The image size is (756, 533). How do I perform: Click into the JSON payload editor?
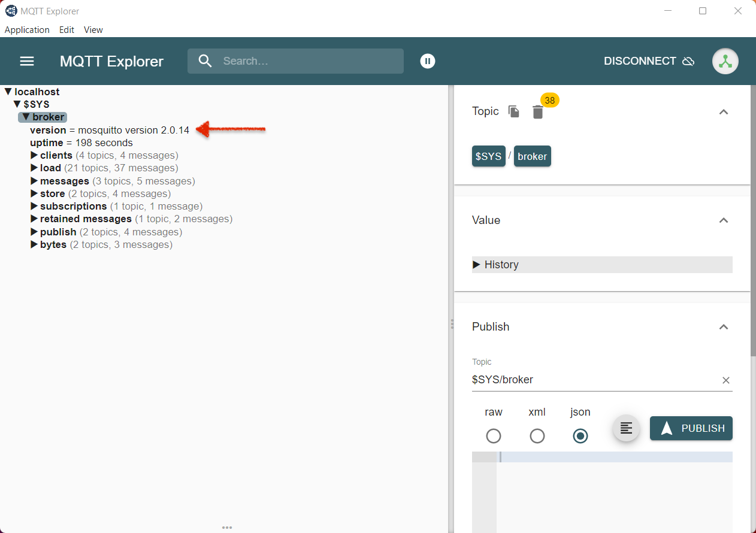tap(614, 491)
